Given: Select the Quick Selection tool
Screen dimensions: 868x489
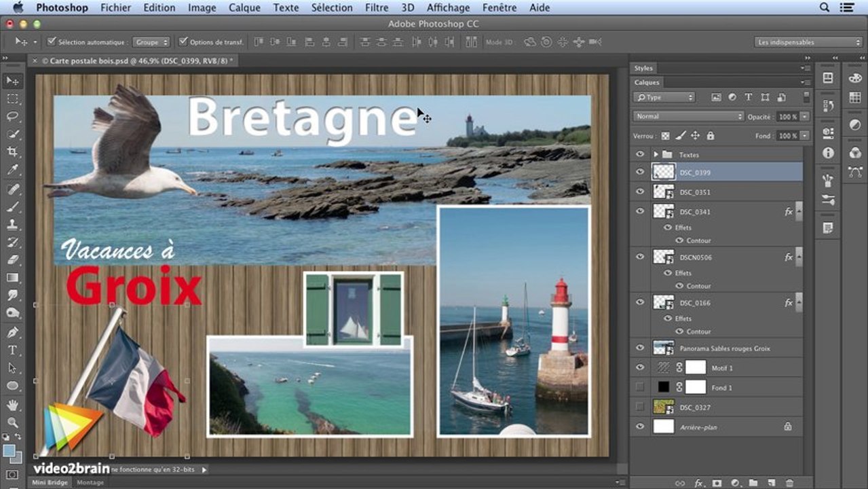Looking at the screenshot, I should 12,134.
